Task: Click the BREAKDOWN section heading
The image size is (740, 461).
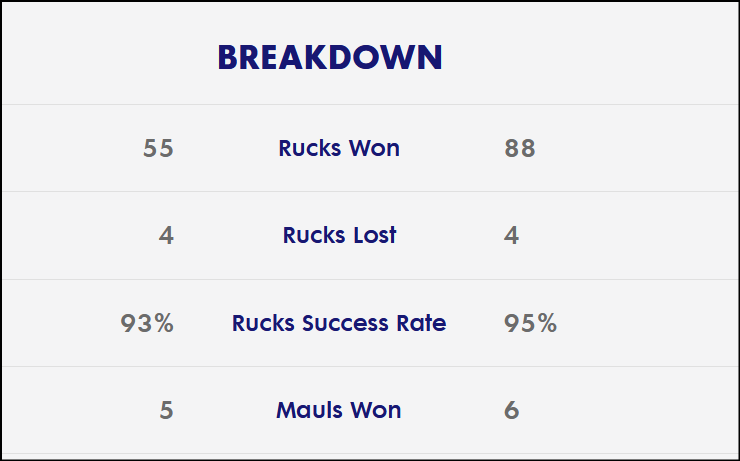Action: click(330, 58)
